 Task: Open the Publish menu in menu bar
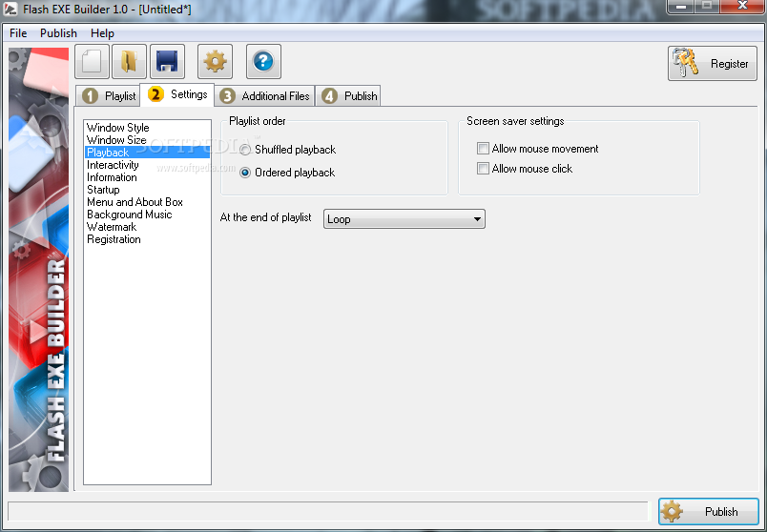point(59,33)
